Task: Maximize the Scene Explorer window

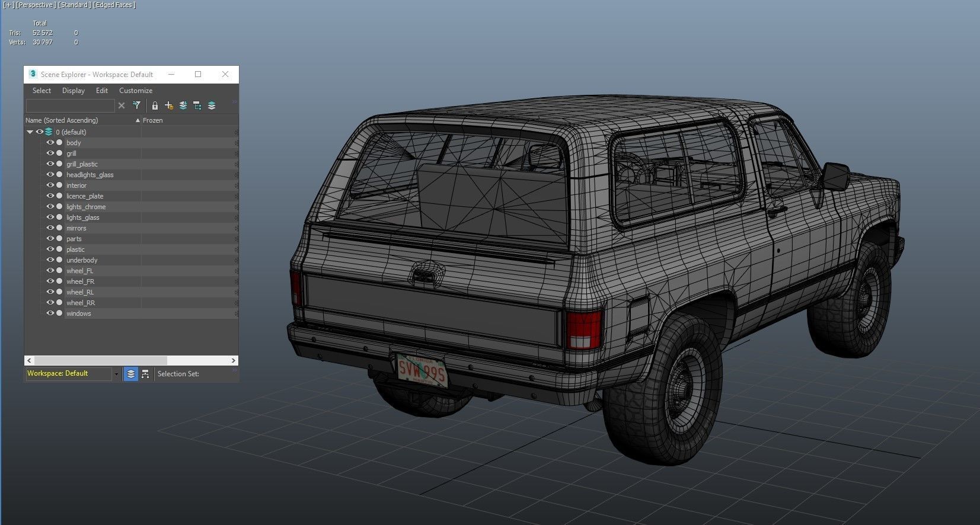Action: coord(198,74)
